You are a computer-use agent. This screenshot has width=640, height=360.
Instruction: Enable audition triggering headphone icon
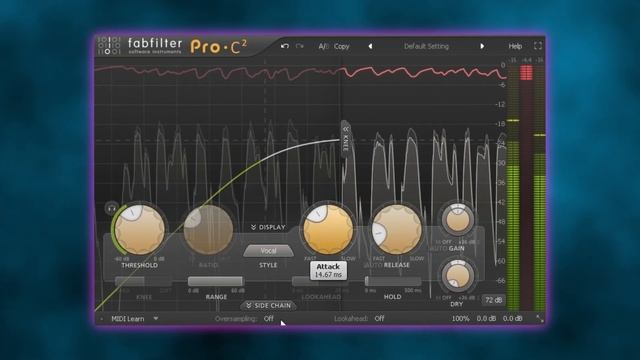click(x=111, y=209)
